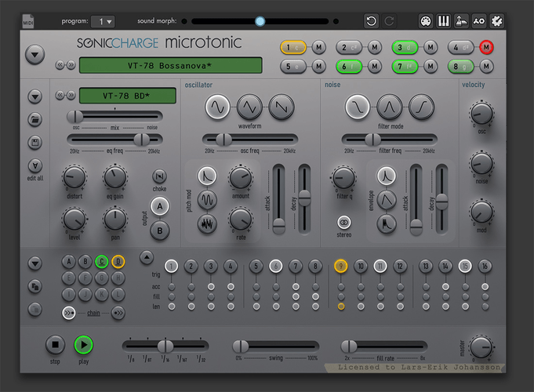Click the swing slider handle
Screen dimensions: 534x392
[241, 347]
